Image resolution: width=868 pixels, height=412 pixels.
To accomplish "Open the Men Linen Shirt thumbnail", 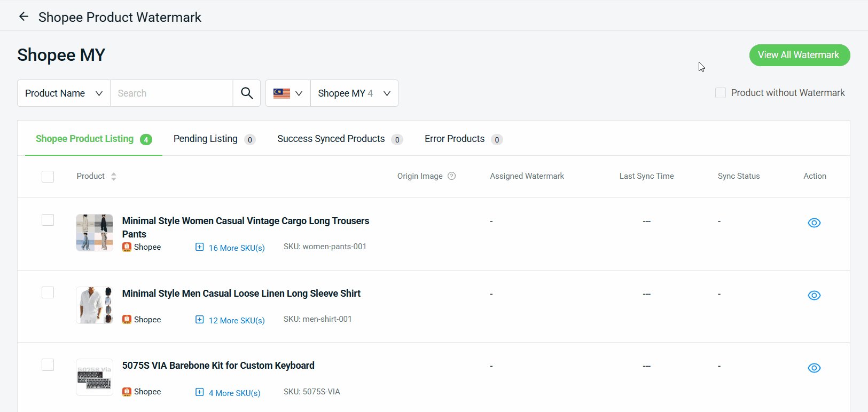I will tap(95, 305).
